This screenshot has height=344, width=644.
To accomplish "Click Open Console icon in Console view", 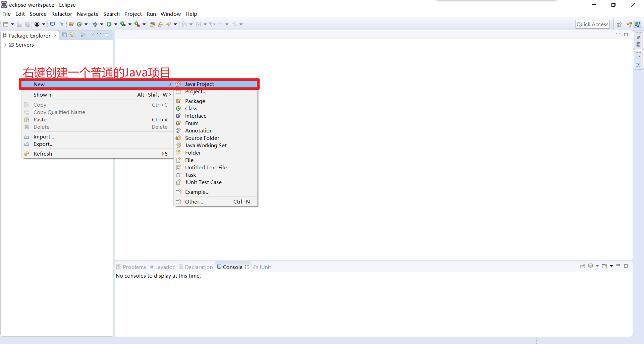I will (605, 266).
